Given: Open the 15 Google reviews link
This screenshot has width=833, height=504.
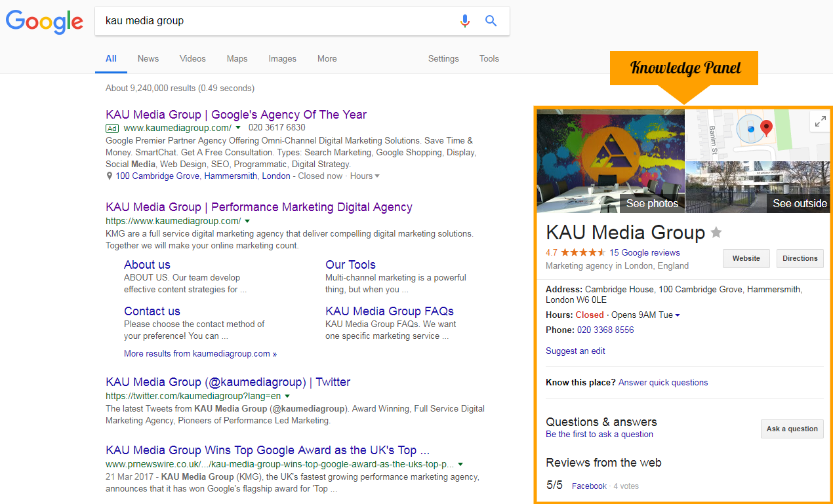Looking at the screenshot, I should [x=645, y=252].
